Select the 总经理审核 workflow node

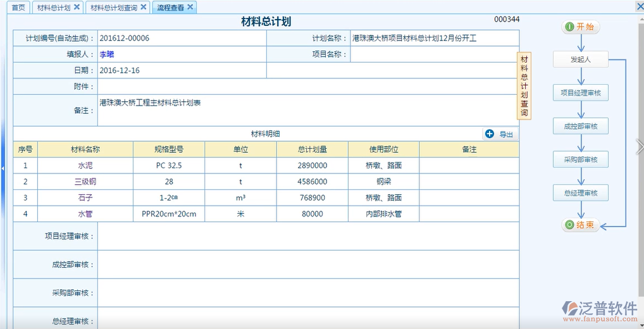tap(580, 193)
